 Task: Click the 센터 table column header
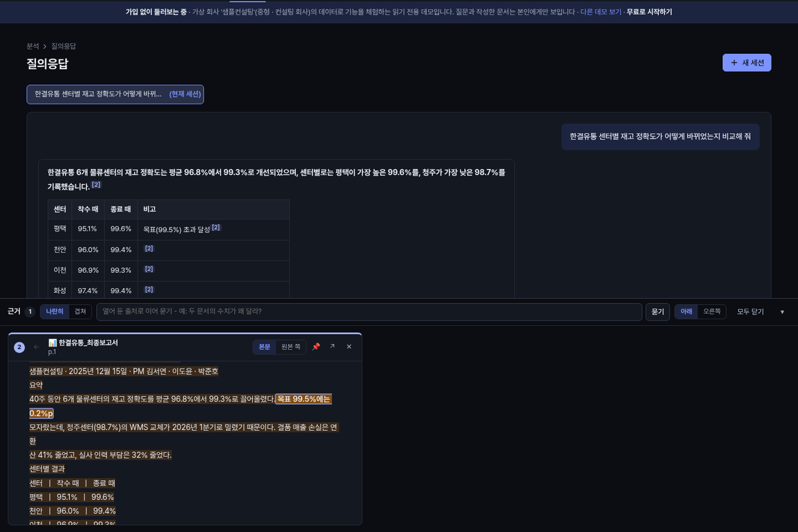[x=60, y=209]
